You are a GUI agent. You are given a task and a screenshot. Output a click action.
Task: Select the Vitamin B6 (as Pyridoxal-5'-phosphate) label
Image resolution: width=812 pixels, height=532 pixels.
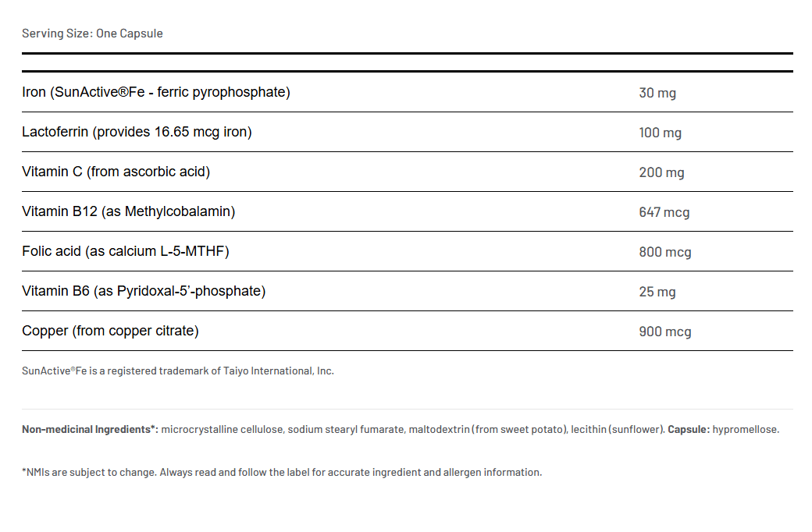(x=144, y=291)
